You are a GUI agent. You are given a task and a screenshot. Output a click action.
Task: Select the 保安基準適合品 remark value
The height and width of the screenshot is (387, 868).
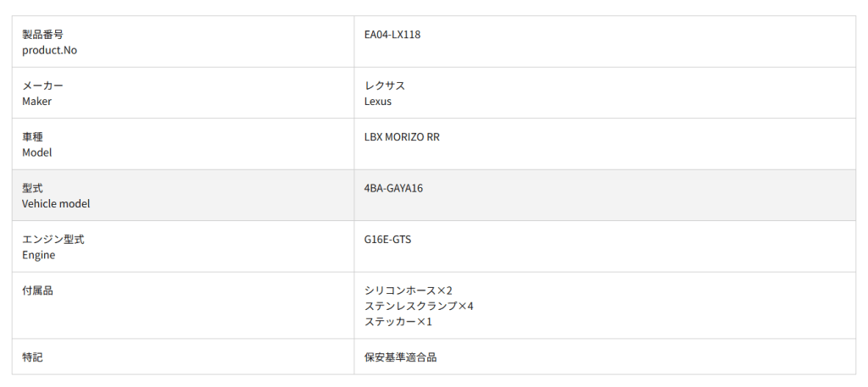pos(400,357)
